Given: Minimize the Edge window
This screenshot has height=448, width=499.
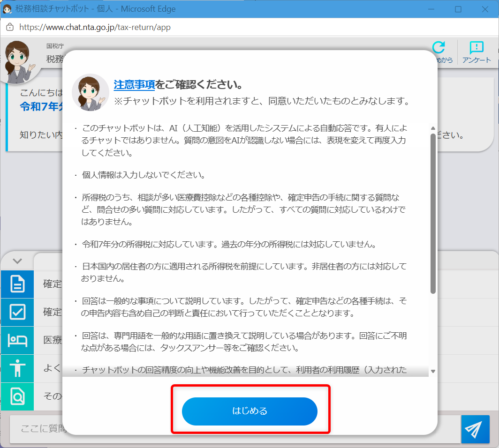Looking at the screenshot, I should pyautogui.click(x=431, y=9).
